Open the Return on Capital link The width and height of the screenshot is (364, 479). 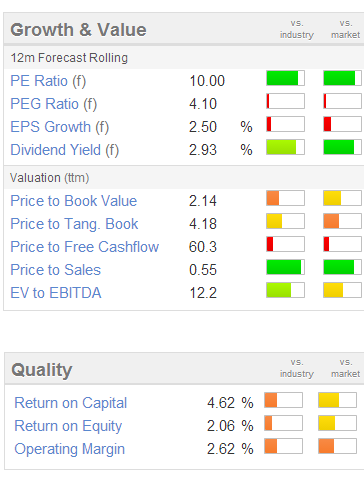71,403
